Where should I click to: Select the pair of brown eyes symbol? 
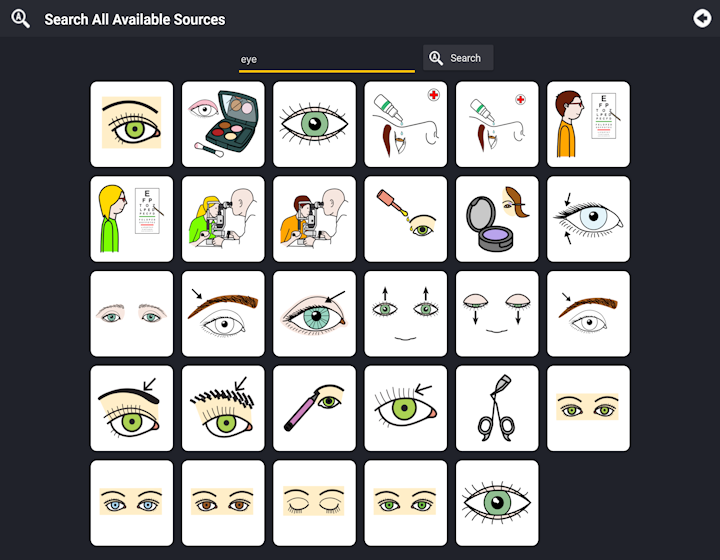click(223, 503)
